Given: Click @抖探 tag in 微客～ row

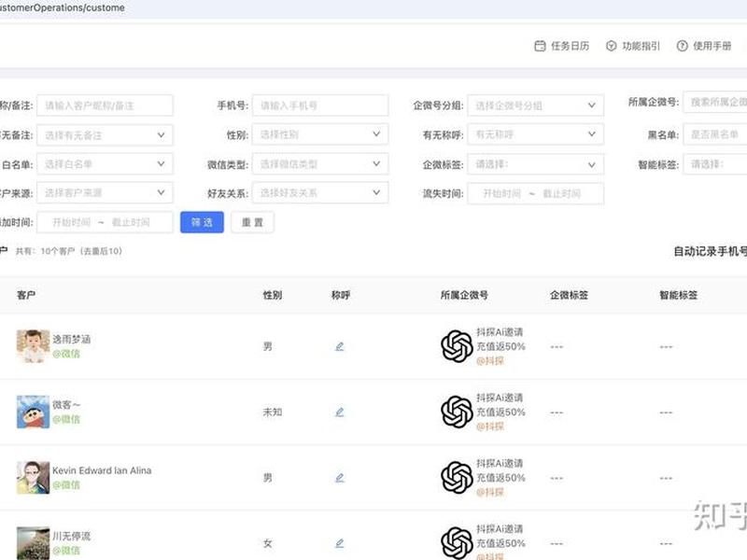Looking at the screenshot, I should point(489,427).
